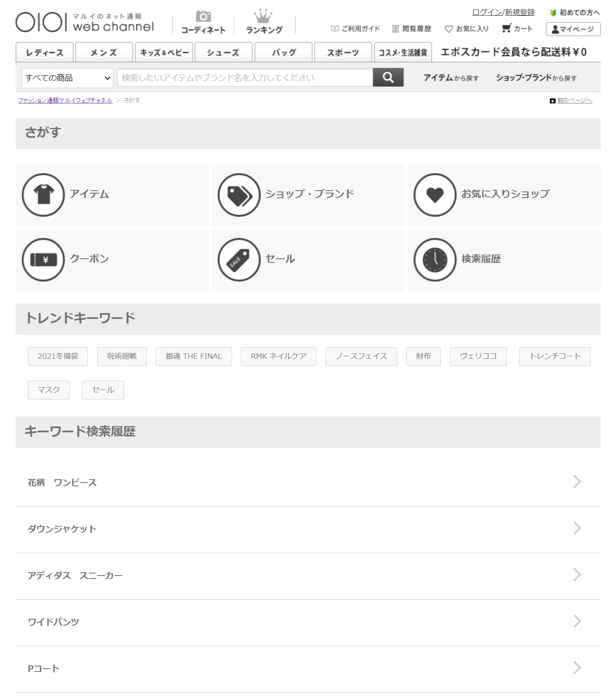Screen dimensions: 616x696
Task: Click the heart お気に入りショップ icon
Action: tap(434, 195)
